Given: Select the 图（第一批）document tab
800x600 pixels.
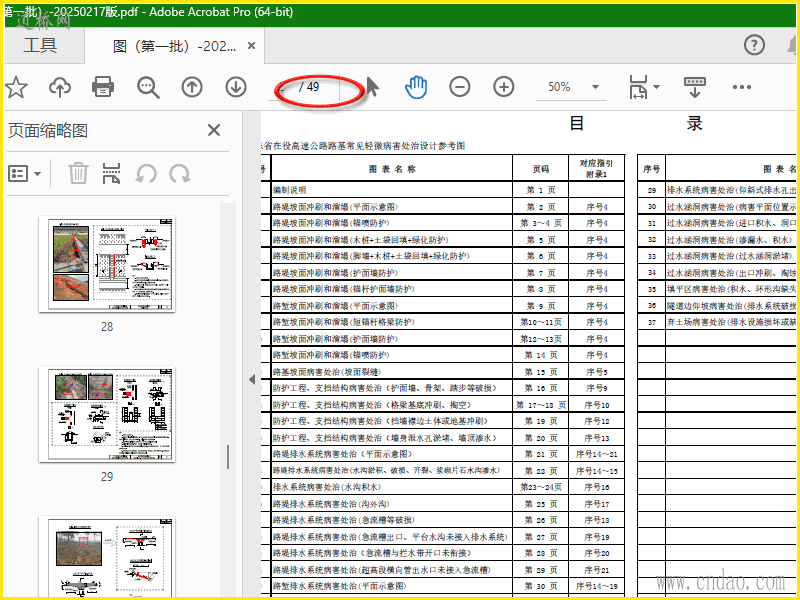Looking at the screenshot, I should pos(174,46).
